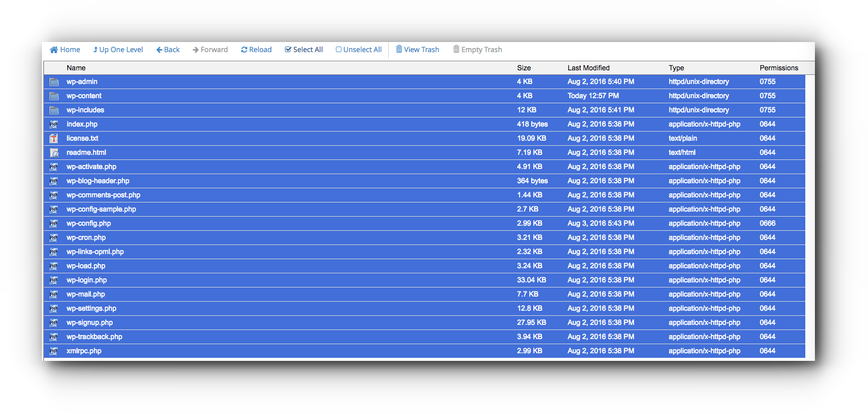Click the text/plain type of license.txt
The height and width of the screenshot is (414, 868).
(682, 138)
